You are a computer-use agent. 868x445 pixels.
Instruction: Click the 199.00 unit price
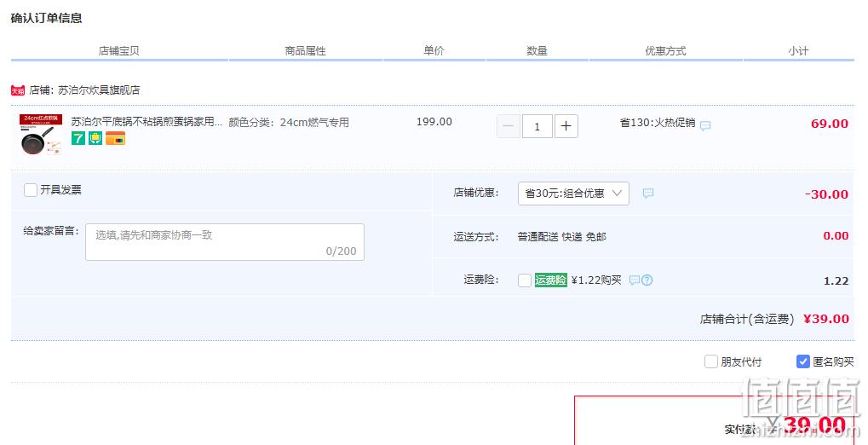click(x=434, y=122)
